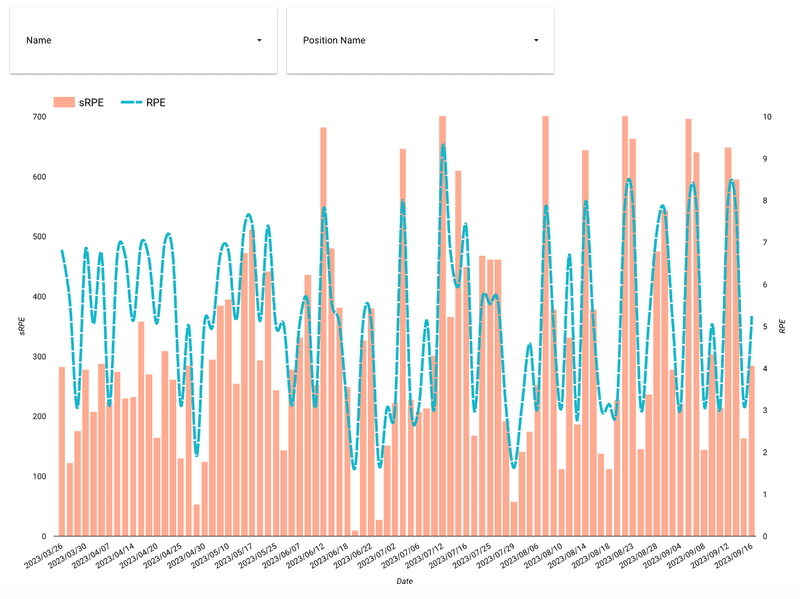800x599 pixels.
Task: Select the tallest bar near 2023/07/12
Action: click(x=442, y=326)
